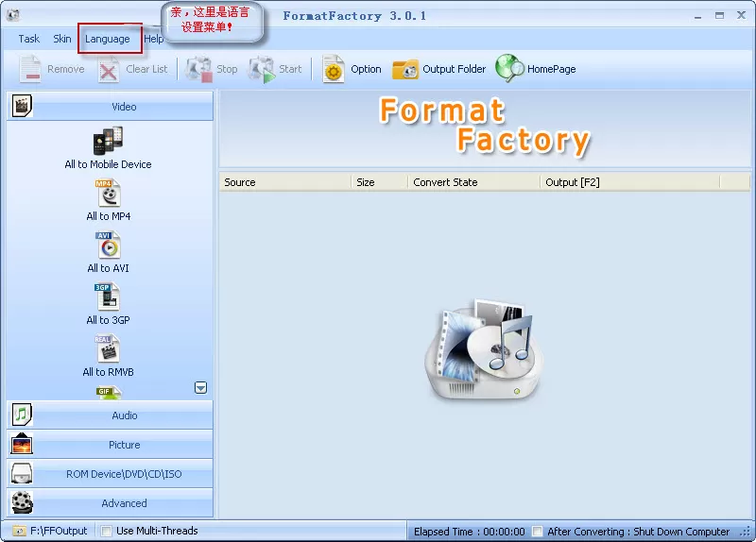Click the All to RMVB label
This screenshot has height=542, width=756.
point(108,372)
